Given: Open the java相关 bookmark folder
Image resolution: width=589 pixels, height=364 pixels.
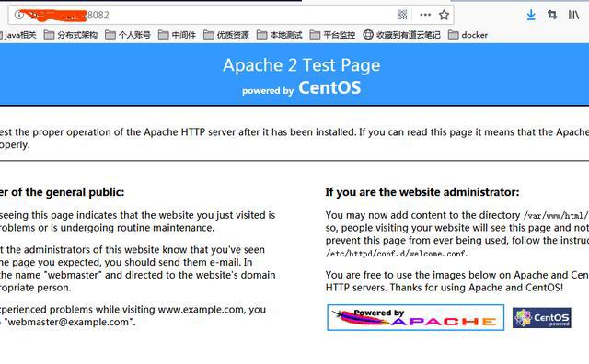Looking at the screenshot, I should 18,35.
